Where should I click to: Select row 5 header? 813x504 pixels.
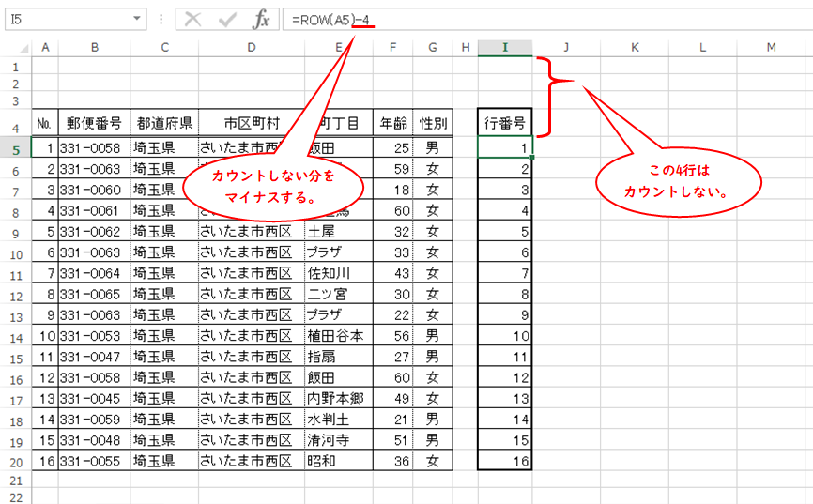pos(15,148)
